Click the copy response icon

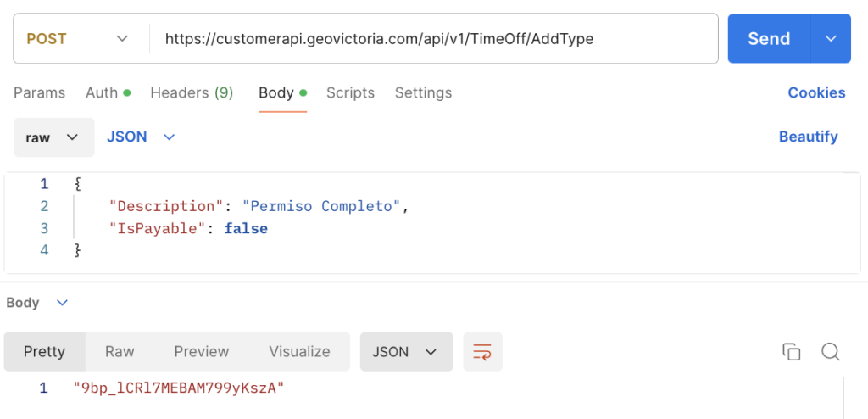coord(791,352)
